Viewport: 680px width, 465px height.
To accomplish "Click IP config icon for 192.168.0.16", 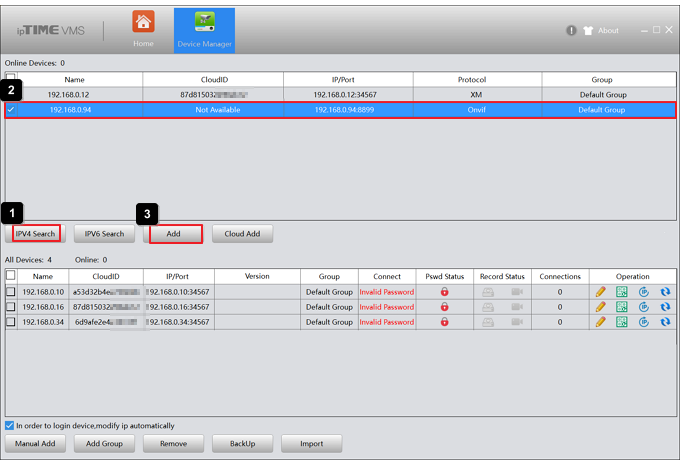I will (644, 307).
